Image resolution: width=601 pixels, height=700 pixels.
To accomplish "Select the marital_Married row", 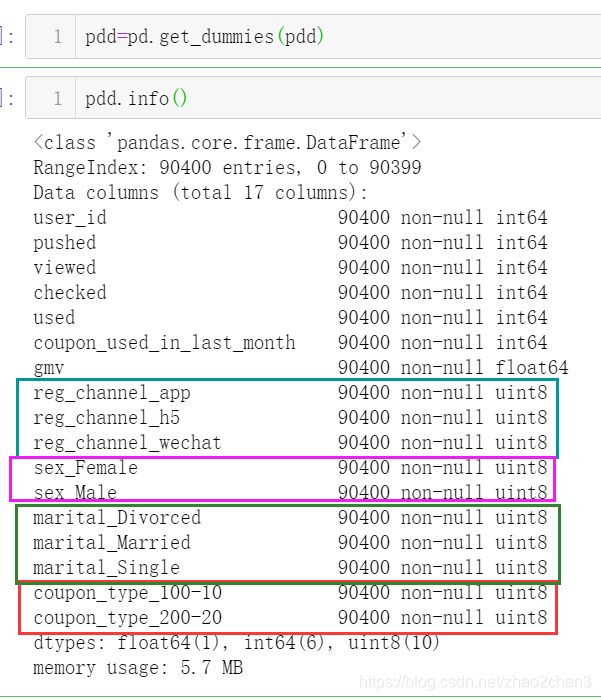I will pyautogui.click(x=290, y=543).
